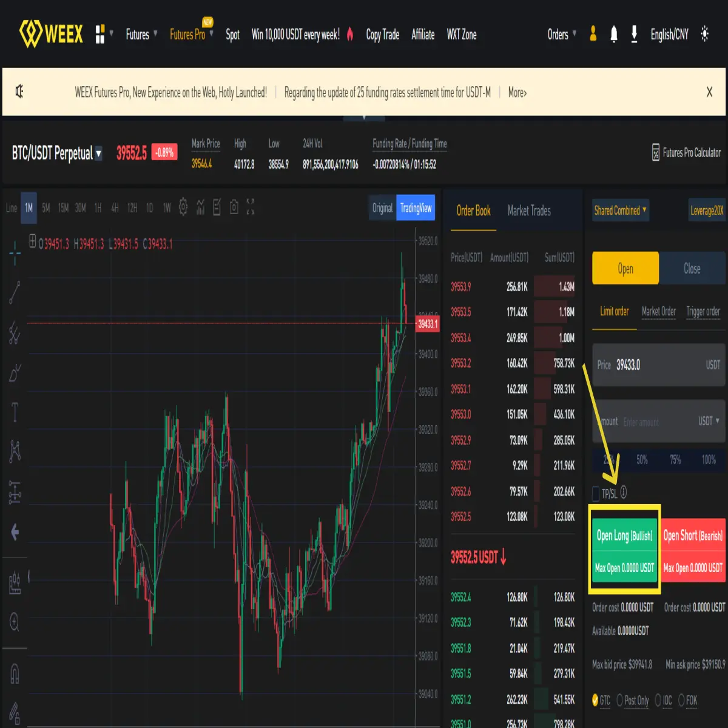Select the Market Order tab
Image resolution: width=728 pixels, height=728 pixels.
click(x=659, y=311)
